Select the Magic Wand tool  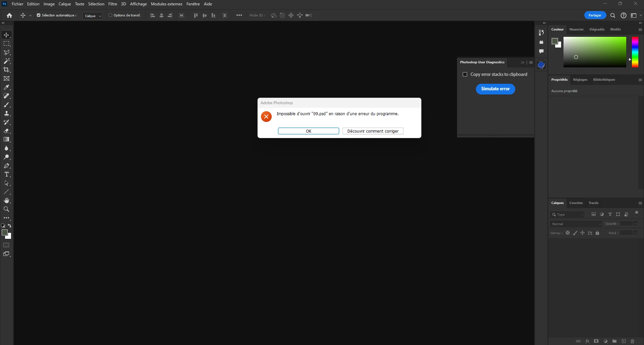point(6,61)
